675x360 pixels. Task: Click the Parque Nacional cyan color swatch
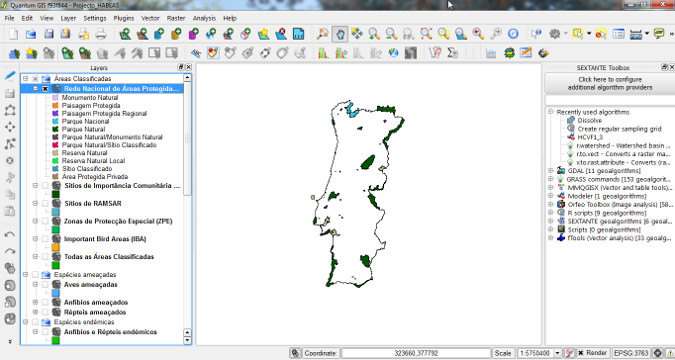click(x=55, y=121)
